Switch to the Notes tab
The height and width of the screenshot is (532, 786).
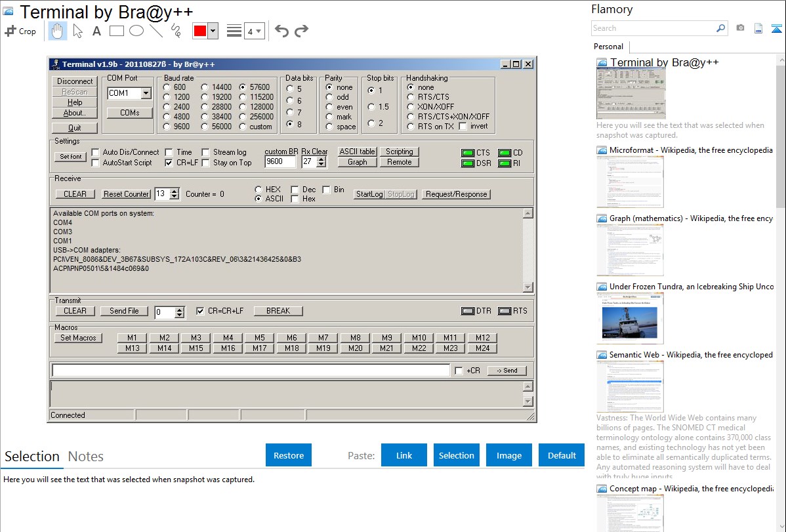click(x=86, y=457)
